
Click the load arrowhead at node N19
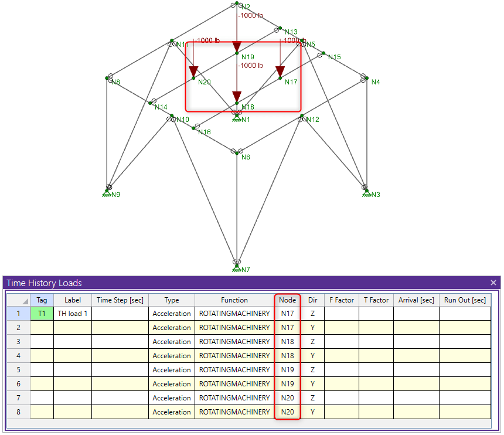(236, 47)
